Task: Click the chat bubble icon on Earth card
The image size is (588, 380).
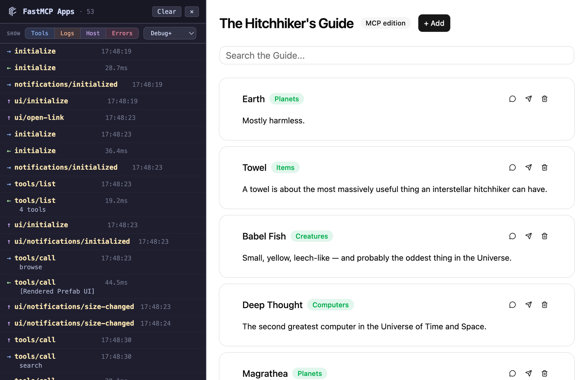Action: pyautogui.click(x=512, y=99)
